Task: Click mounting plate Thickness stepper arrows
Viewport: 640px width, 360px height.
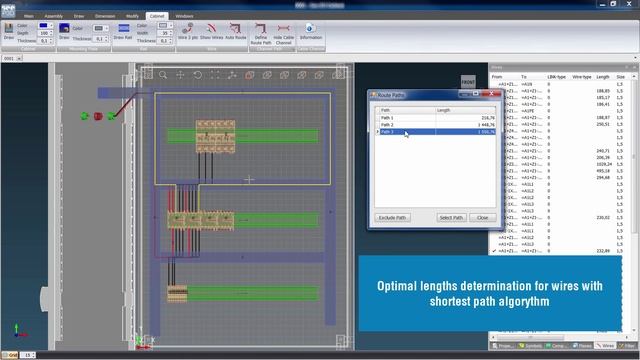Action: 107,39
